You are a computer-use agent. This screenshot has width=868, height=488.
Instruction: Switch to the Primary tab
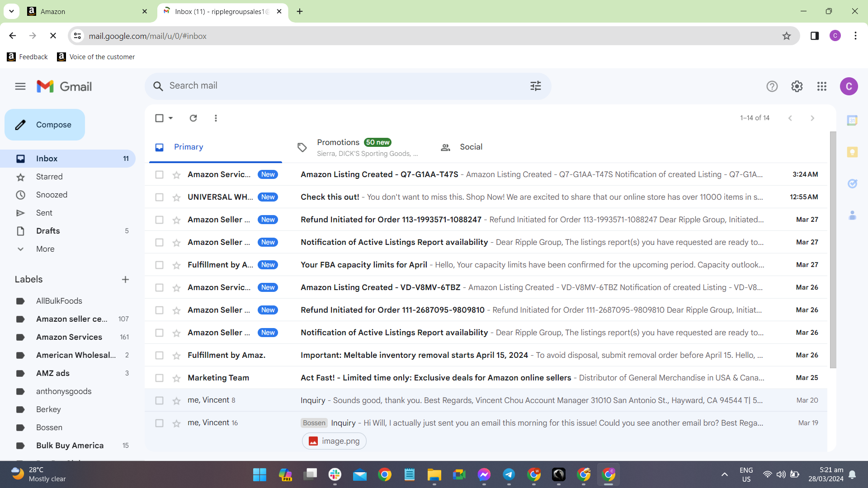coord(216,147)
